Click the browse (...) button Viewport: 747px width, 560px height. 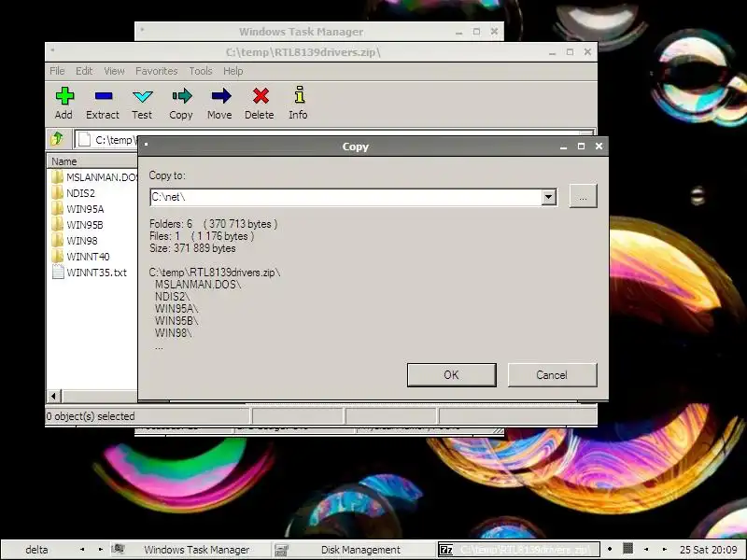pos(583,196)
